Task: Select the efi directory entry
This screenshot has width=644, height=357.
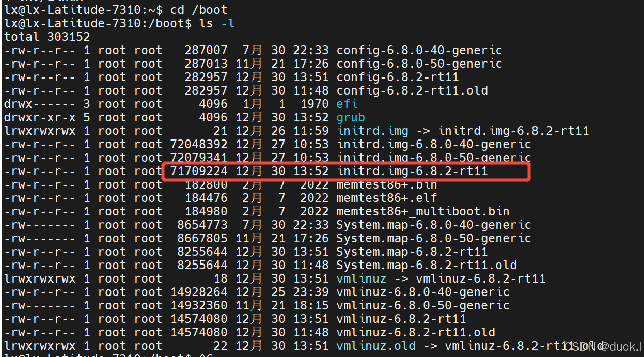Action: 346,103
